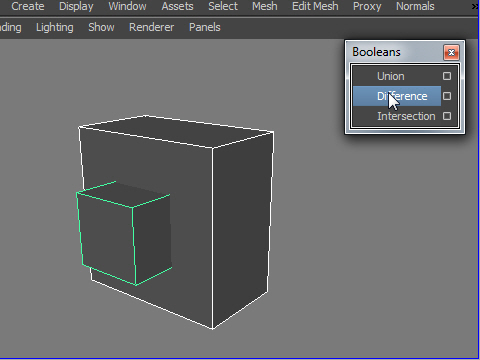
Task: Open the Difference options box
Action: coord(447,96)
